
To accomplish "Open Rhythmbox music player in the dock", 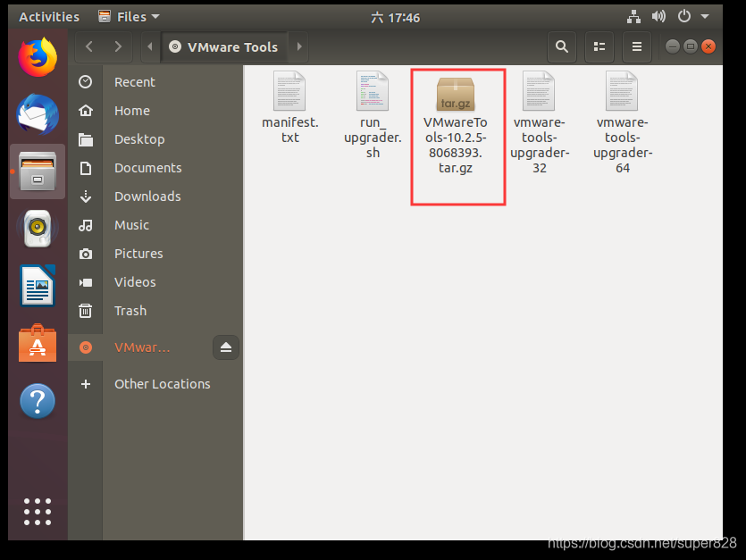I will [x=38, y=229].
